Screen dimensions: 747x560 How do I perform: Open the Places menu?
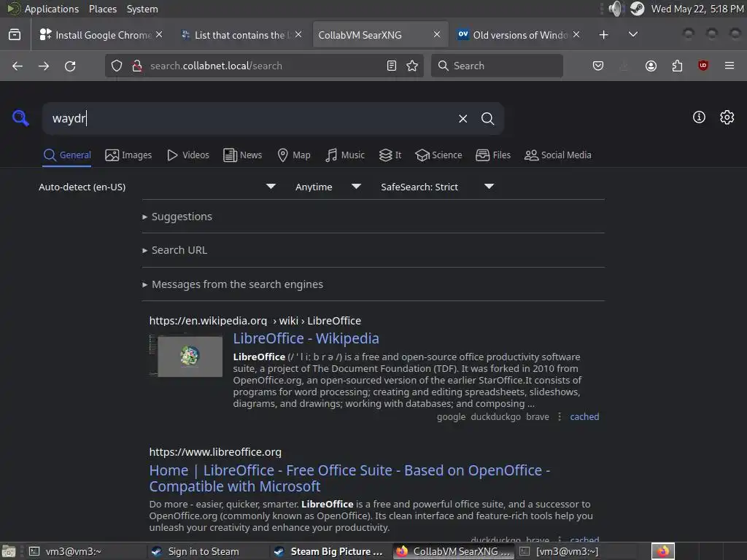coord(102,9)
